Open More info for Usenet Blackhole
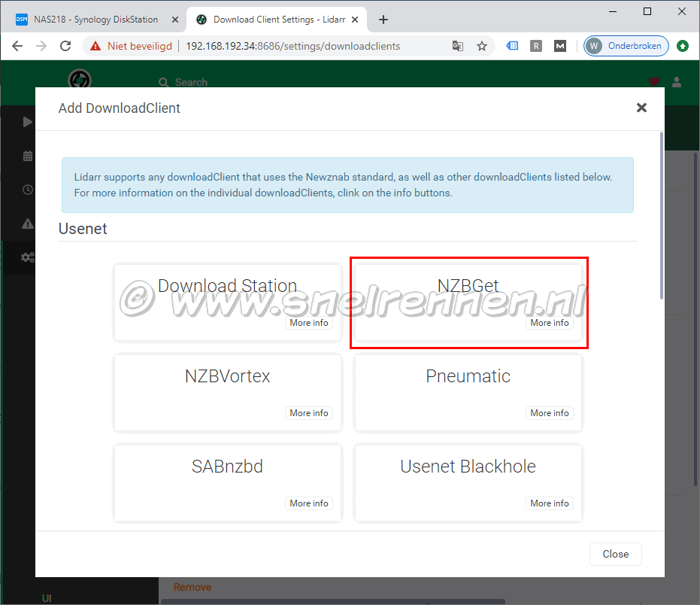This screenshot has height=605, width=700. (x=549, y=503)
